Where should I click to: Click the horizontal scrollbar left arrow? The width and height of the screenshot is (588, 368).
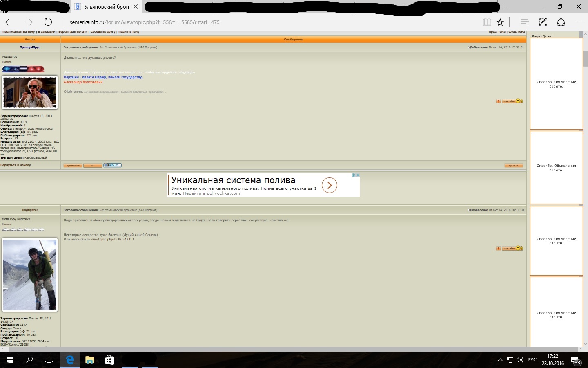[2, 349]
